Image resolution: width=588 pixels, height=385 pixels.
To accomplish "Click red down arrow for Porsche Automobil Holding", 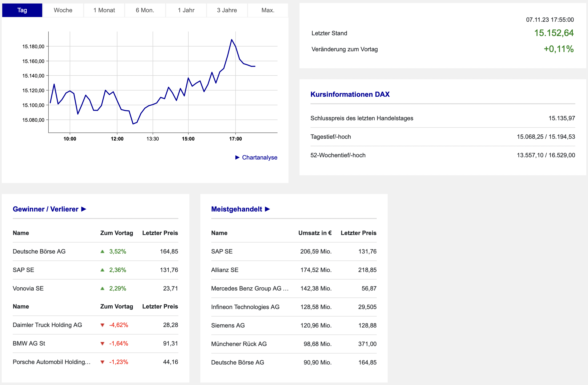I will click(102, 362).
